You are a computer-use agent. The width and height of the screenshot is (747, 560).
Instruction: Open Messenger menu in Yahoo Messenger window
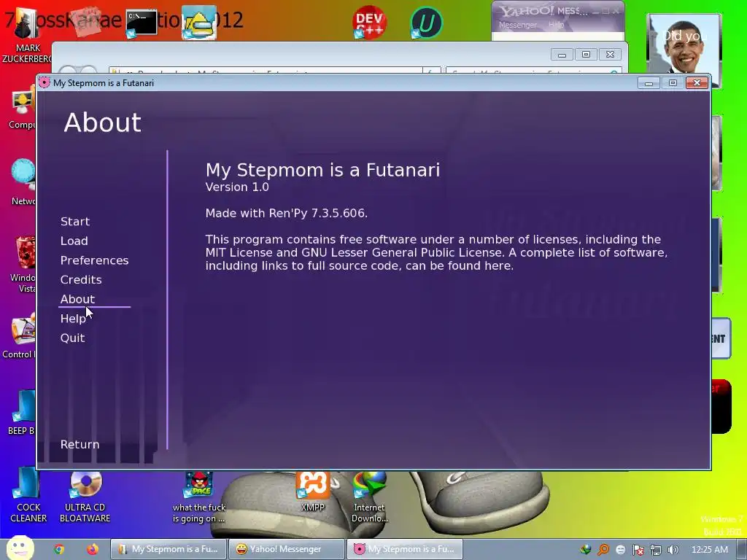pyautogui.click(x=517, y=25)
